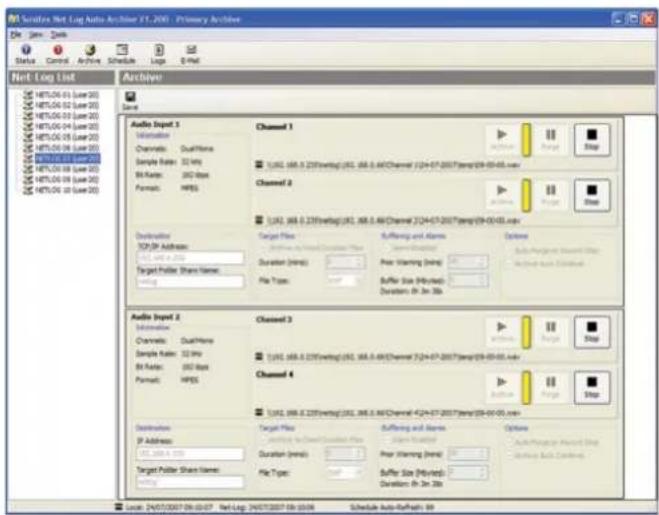Click the Purge pause button for Channel 4
Screen dimensions: 659x515
550,387
